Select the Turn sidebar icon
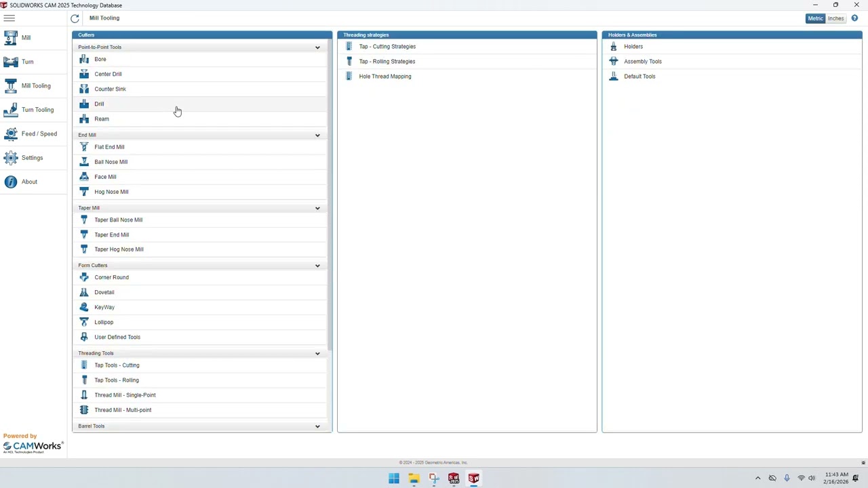This screenshot has width=868, height=488. coord(10,62)
